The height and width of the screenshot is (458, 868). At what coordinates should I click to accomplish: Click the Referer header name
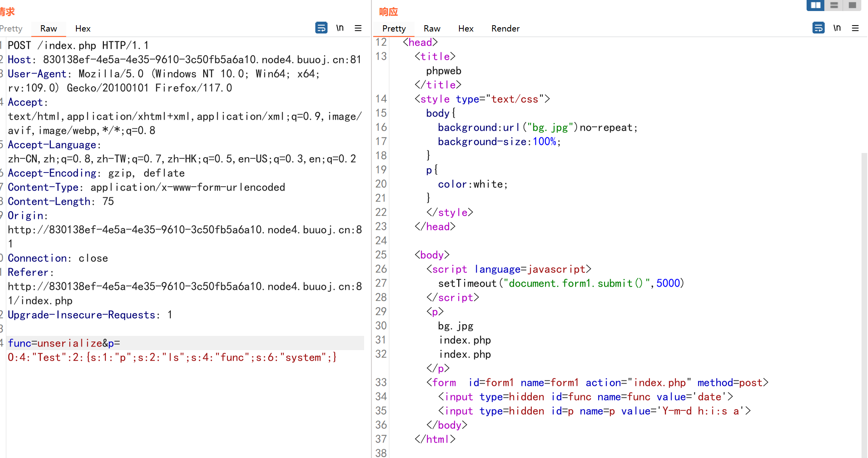click(28, 272)
